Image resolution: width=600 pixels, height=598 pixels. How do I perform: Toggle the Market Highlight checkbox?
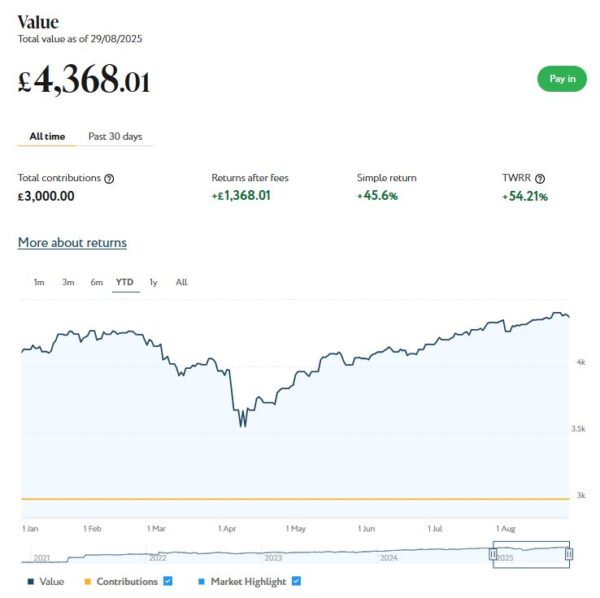(x=296, y=581)
